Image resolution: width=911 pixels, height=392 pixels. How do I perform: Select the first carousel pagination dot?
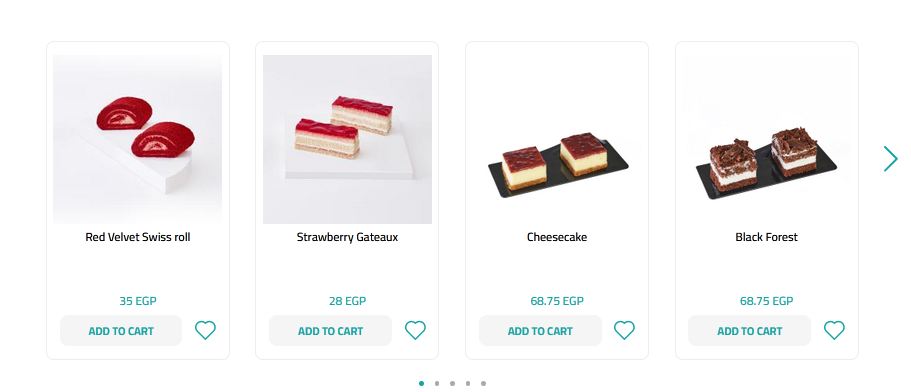coord(421,383)
